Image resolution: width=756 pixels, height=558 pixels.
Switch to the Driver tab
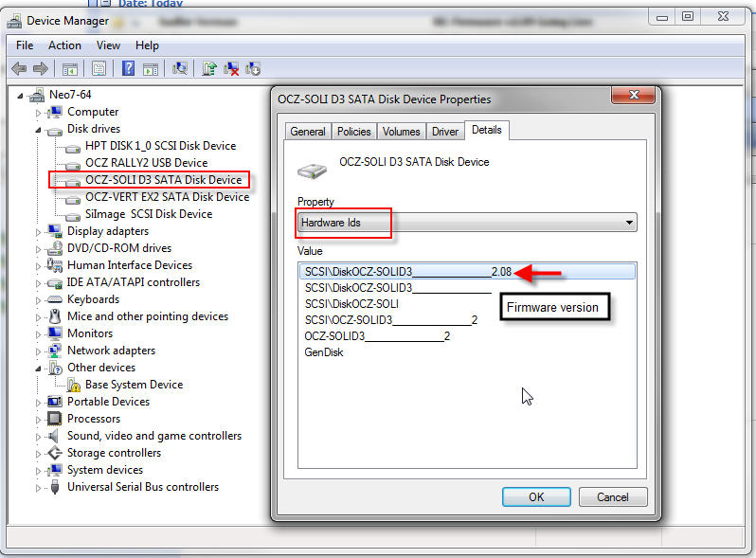tap(445, 131)
